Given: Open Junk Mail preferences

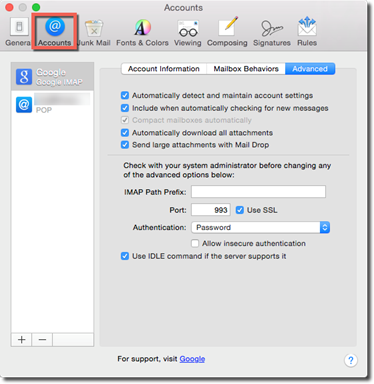Looking at the screenshot, I should 94,32.
